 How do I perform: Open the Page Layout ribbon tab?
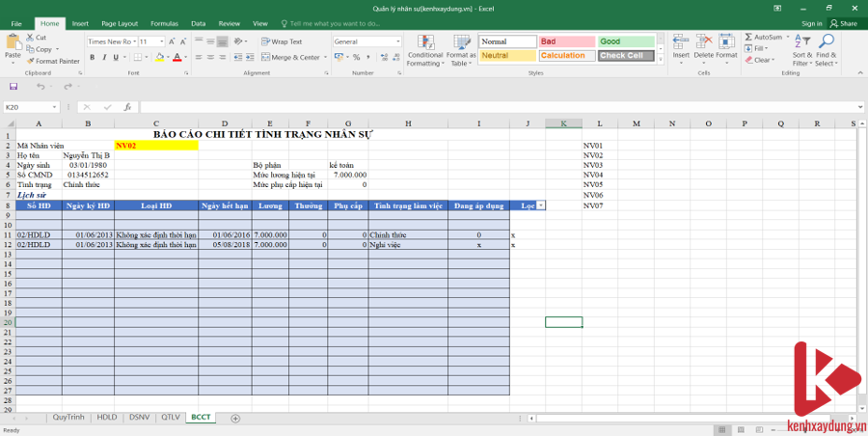[x=120, y=23]
